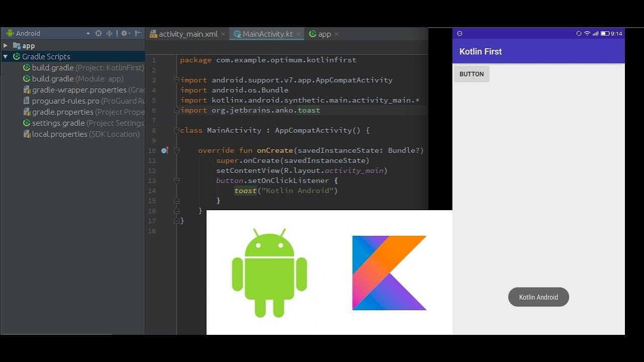Tap the emulator battery status icon
Screen dimensions: 644x362
tap(605, 34)
